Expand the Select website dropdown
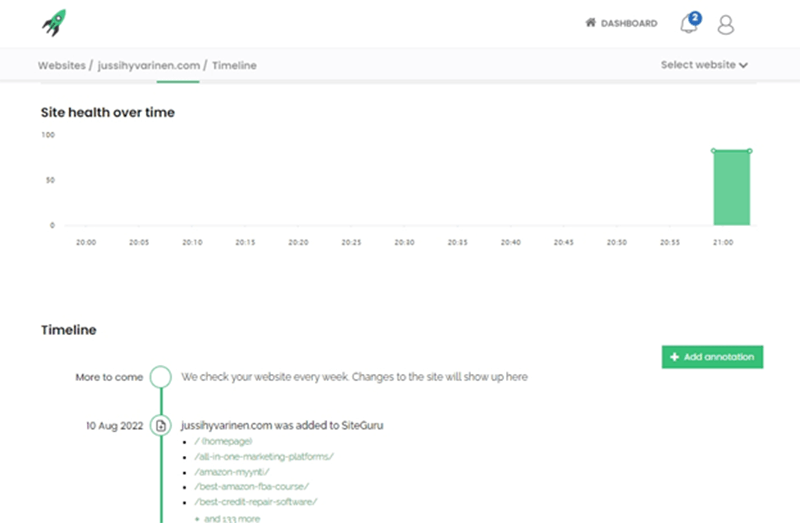Viewport: 800px width, 523px height. [704, 65]
